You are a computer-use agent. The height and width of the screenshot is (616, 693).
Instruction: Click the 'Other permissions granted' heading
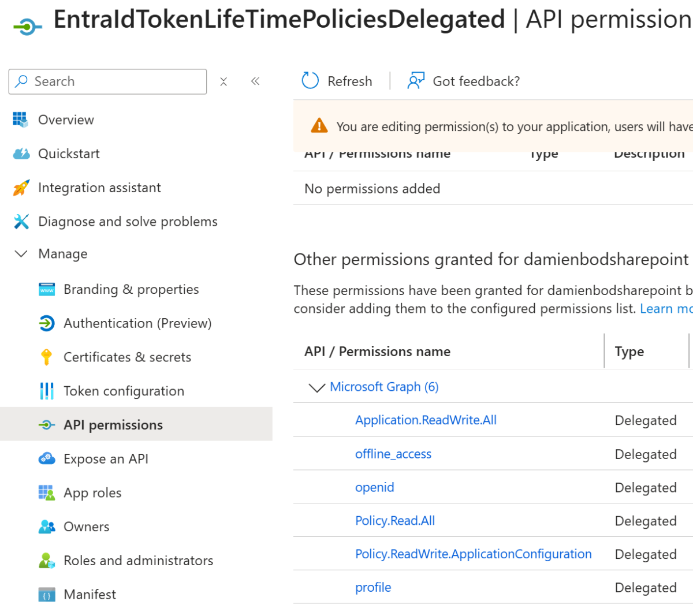(491, 259)
